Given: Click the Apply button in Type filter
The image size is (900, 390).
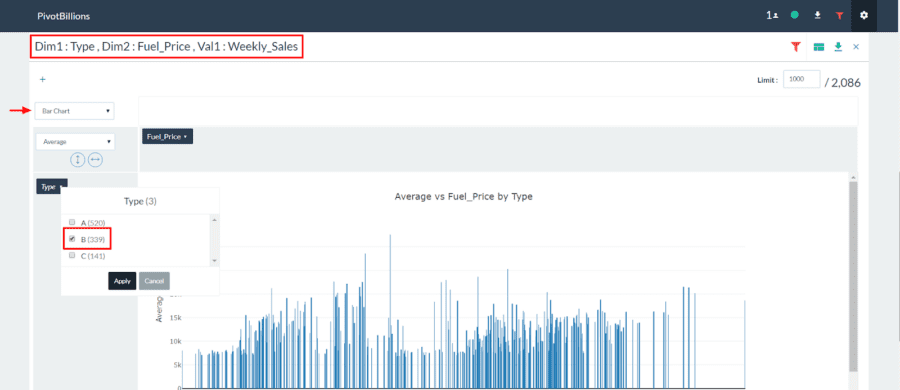Looking at the screenshot, I should pyautogui.click(x=122, y=281).
